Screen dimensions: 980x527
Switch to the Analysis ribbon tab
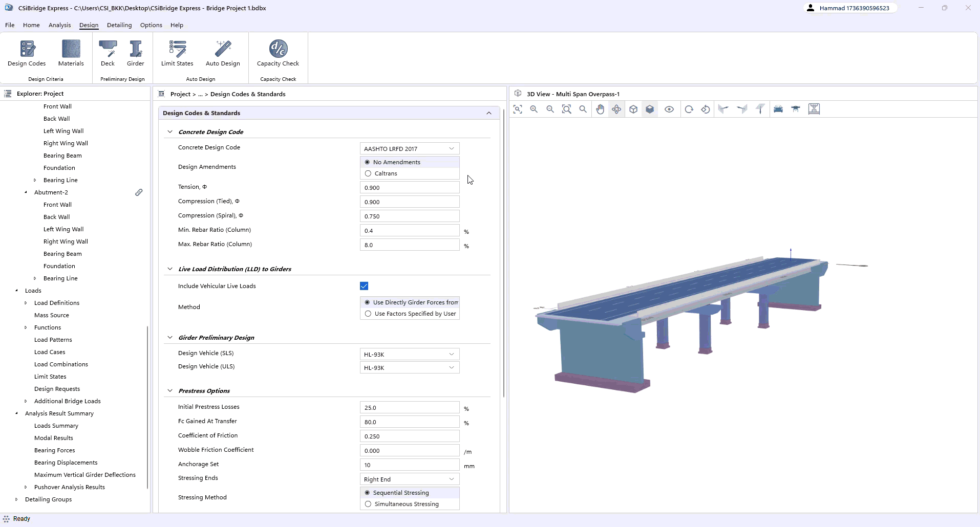(x=59, y=25)
